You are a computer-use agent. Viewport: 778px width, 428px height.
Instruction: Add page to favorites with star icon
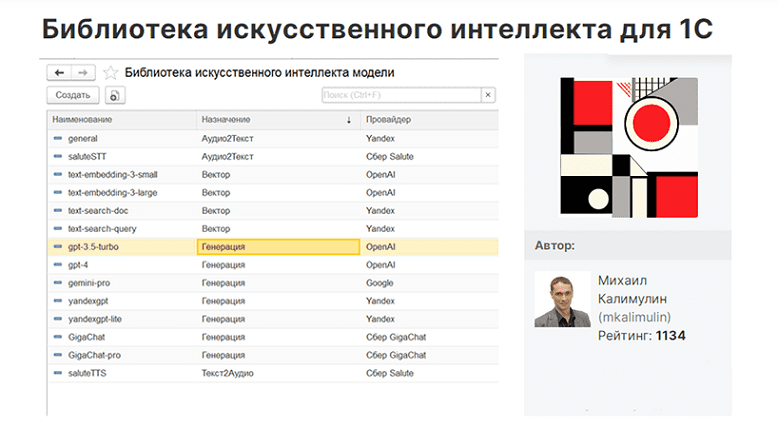point(110,73)
